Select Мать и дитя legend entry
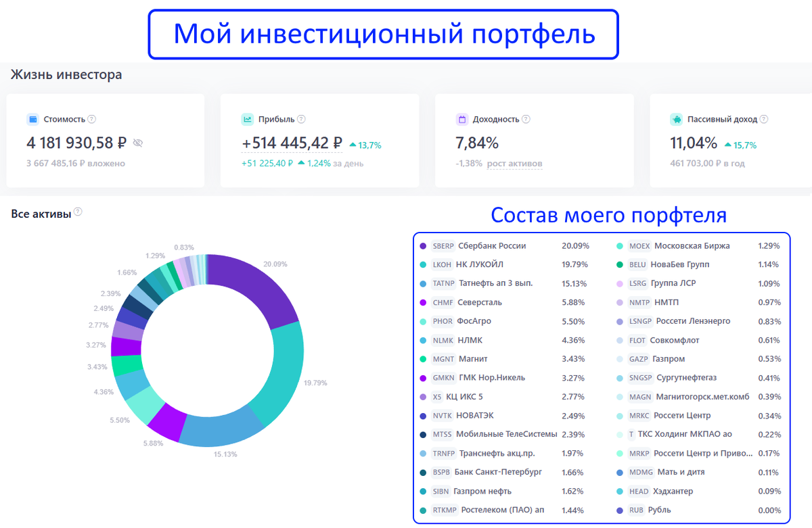Screen dimensions: 812x528 (700, 473)
